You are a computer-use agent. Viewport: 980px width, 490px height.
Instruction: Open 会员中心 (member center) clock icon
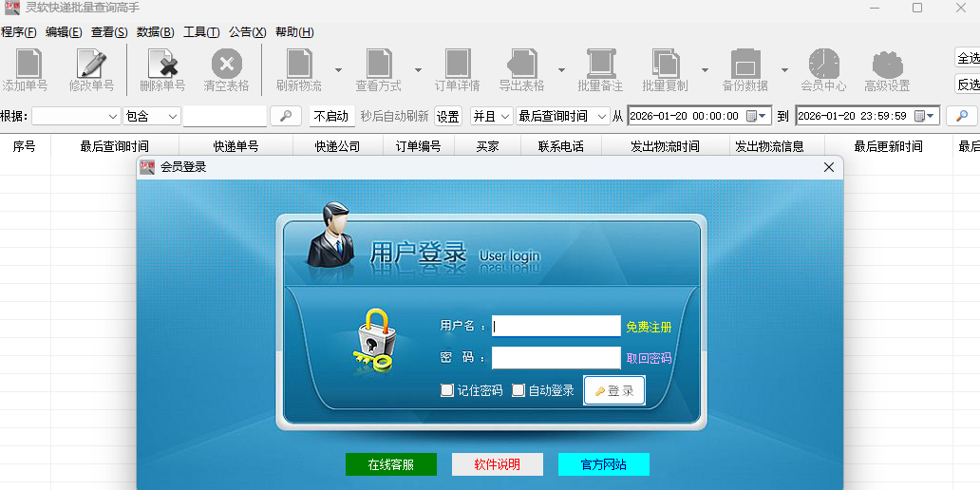point(823,65)
